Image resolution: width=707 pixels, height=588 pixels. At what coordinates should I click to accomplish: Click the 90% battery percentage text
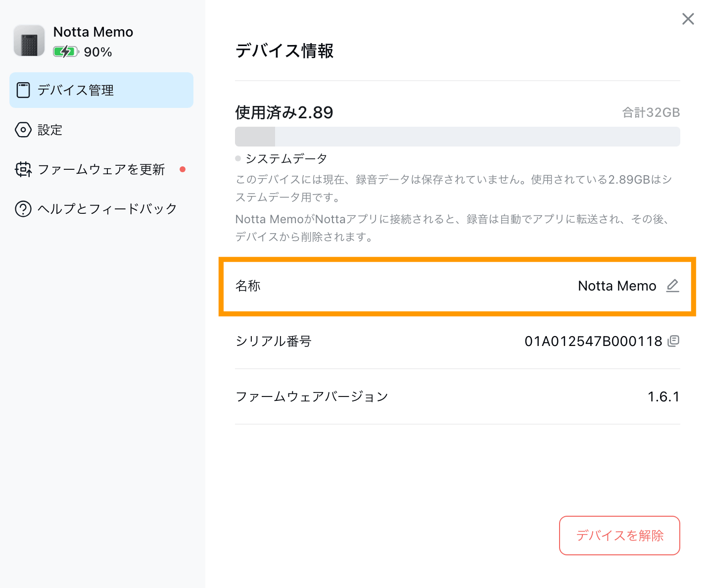98,52
